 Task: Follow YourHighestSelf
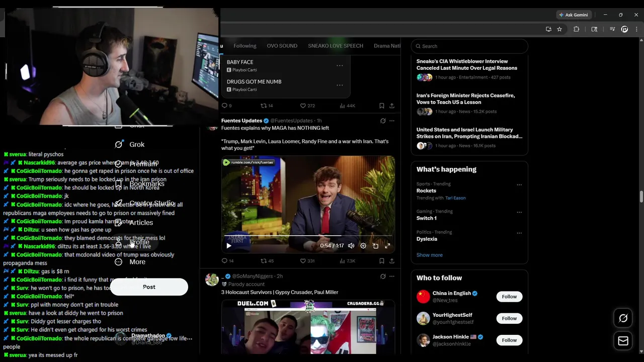509,318
